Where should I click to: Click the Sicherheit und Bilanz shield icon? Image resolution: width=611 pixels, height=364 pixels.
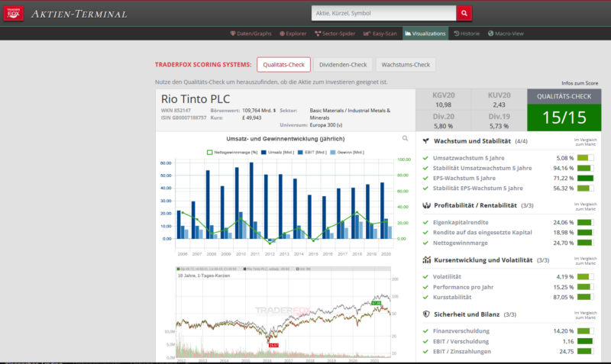[x=426, y=314]
